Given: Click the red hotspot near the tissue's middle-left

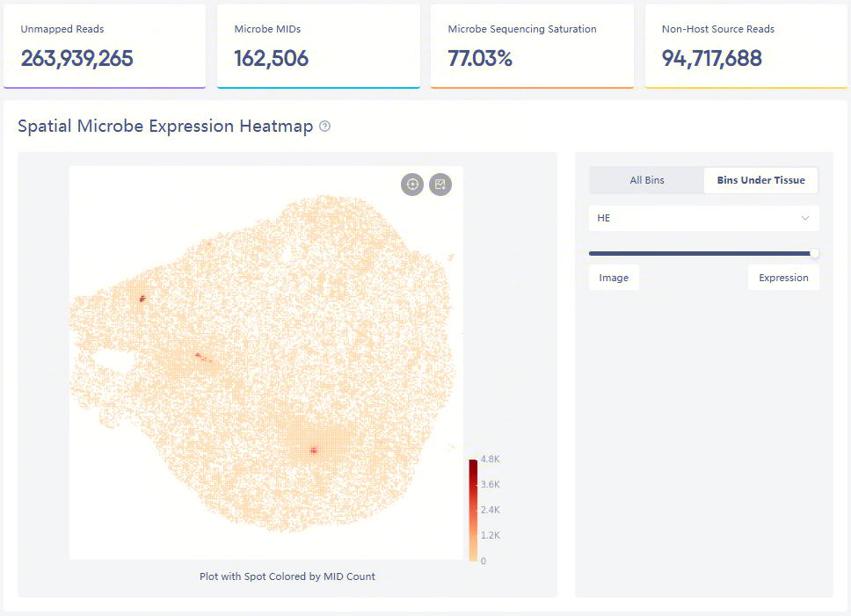Looking at the screenshot, I should 198,355.
